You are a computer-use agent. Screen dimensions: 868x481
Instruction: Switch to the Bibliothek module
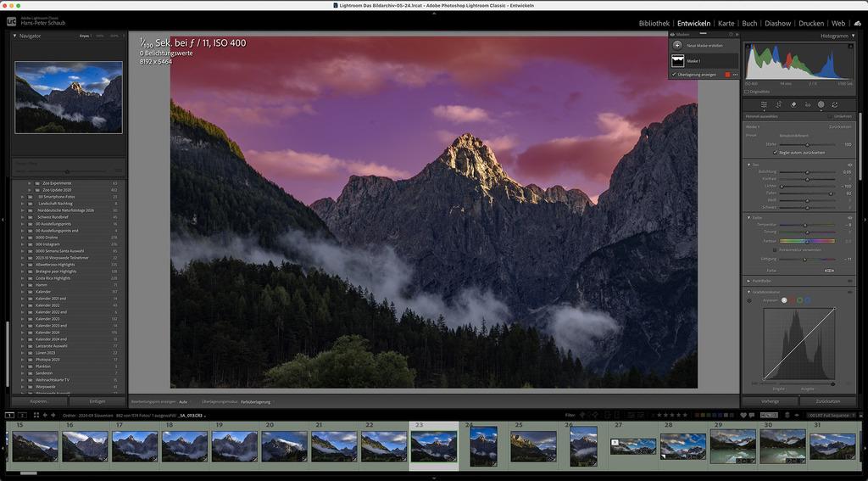654,23
